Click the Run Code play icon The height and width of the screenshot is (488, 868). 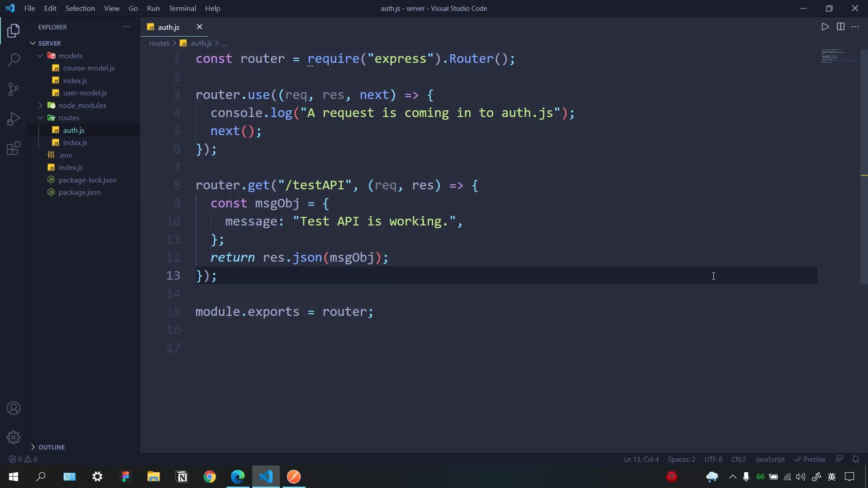(825, 27)
